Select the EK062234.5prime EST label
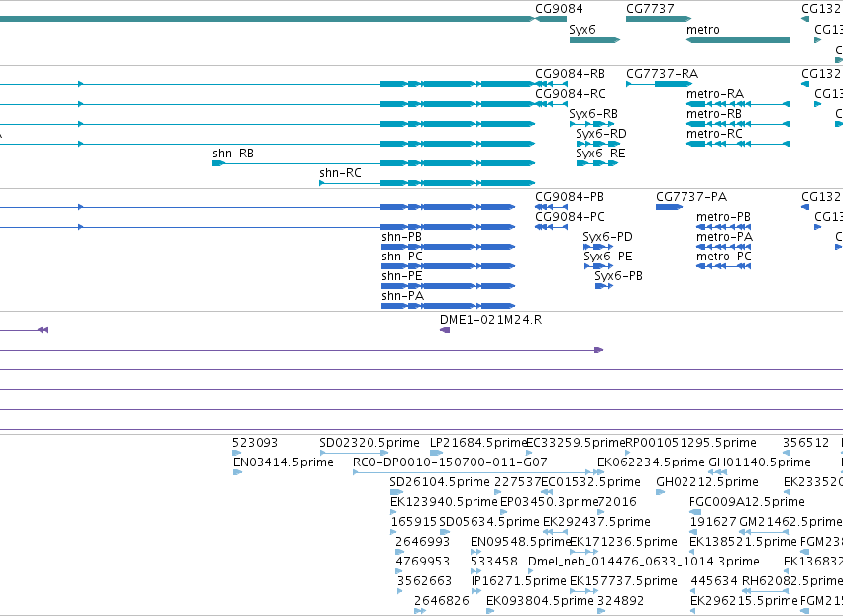The image size is (843, 616). (651, 462)
